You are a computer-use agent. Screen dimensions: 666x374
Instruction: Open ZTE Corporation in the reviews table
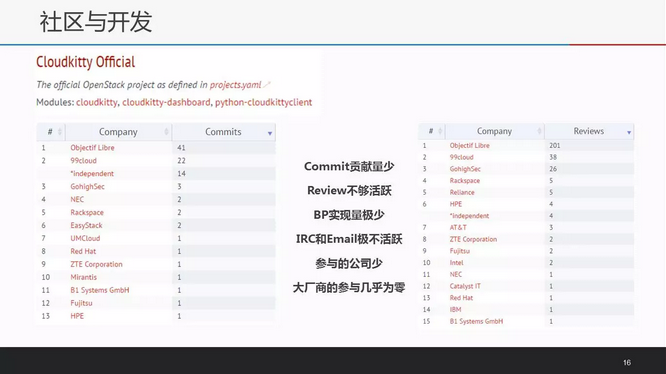[x=473, y=239]
